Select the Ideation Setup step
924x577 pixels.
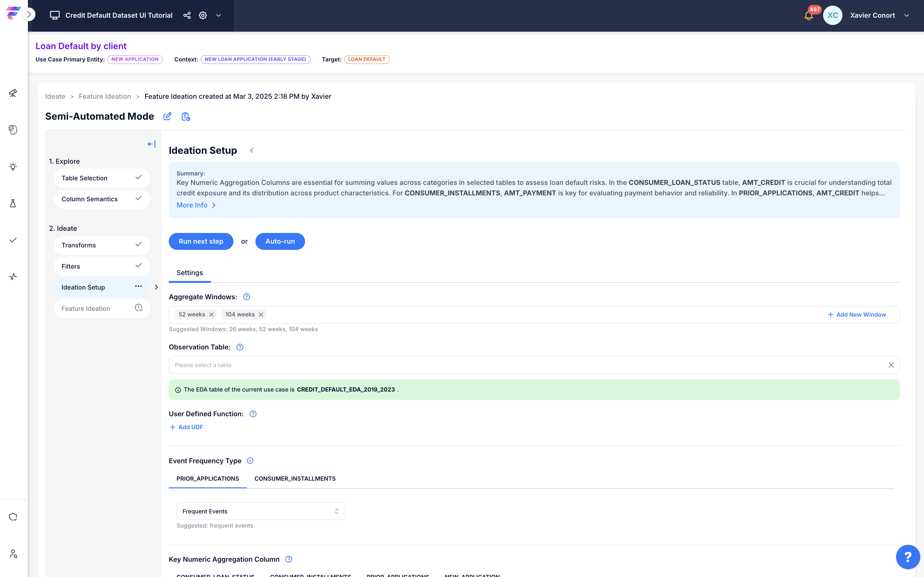pyautogui.click(x=102, y=287)
